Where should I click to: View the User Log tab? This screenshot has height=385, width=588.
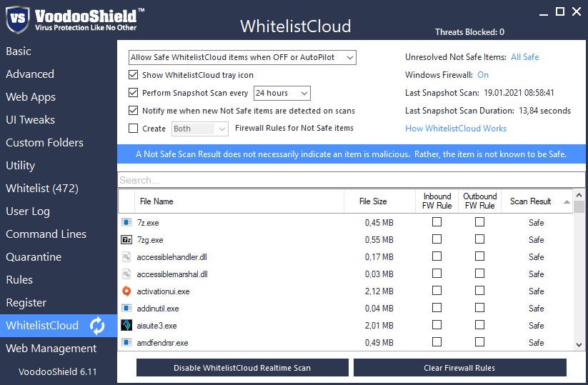28,211
